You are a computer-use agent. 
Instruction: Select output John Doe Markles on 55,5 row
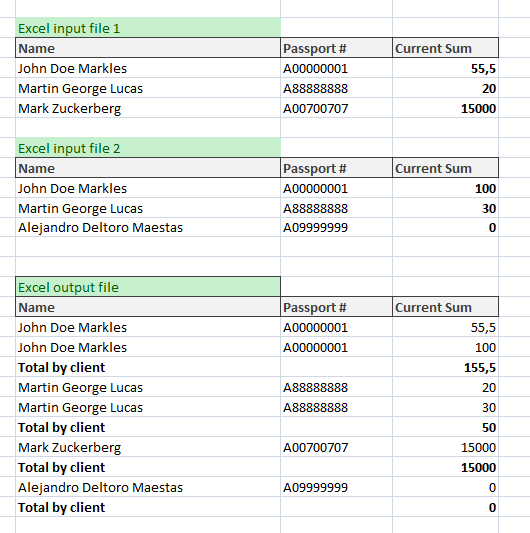click(148, 327)
